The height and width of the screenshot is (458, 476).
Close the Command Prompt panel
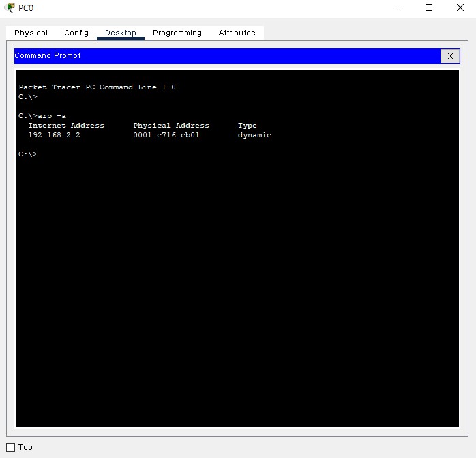coord(450,56)
